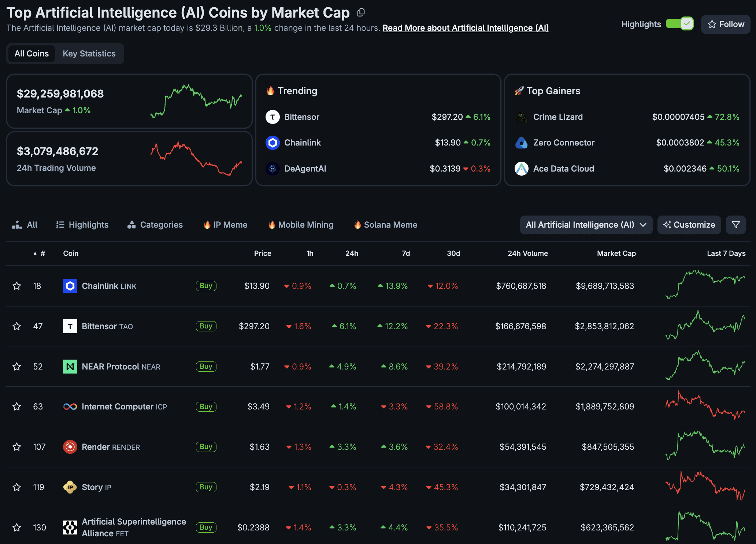
Task: Select the All Coins tab
Action: click(x=31, y=53)
